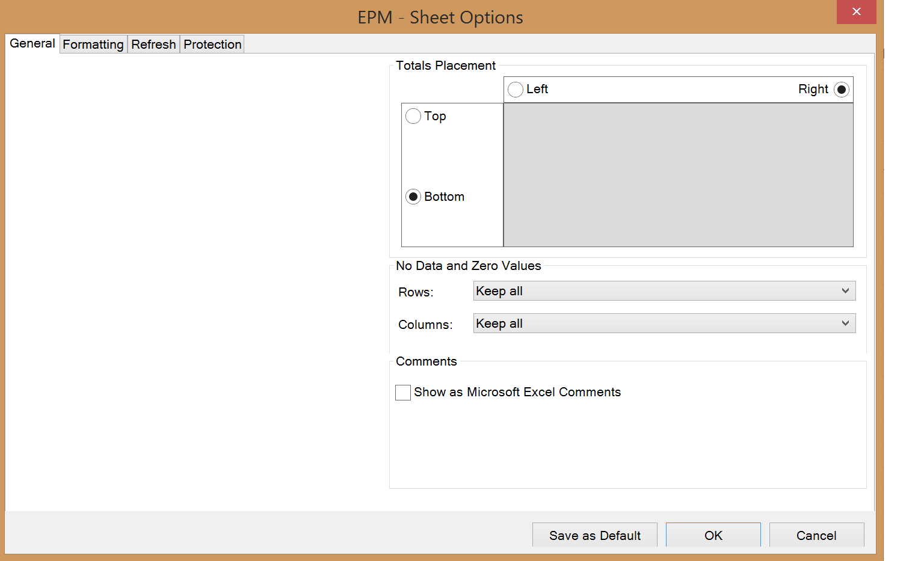Image resolution: width=924 pixels, height=561 pixels.
Task: Click the 'Rows:' label
Action: (416, 292)
